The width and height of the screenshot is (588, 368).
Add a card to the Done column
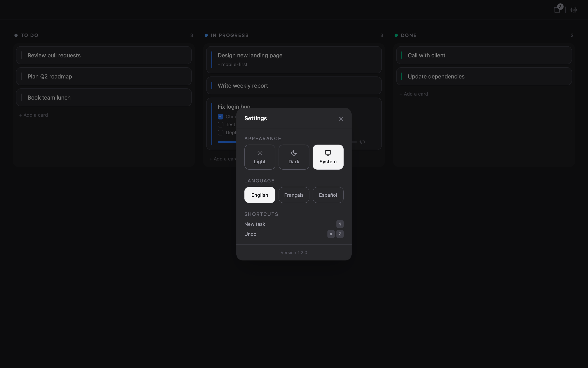pyautogui.click(x=414, y=94)
